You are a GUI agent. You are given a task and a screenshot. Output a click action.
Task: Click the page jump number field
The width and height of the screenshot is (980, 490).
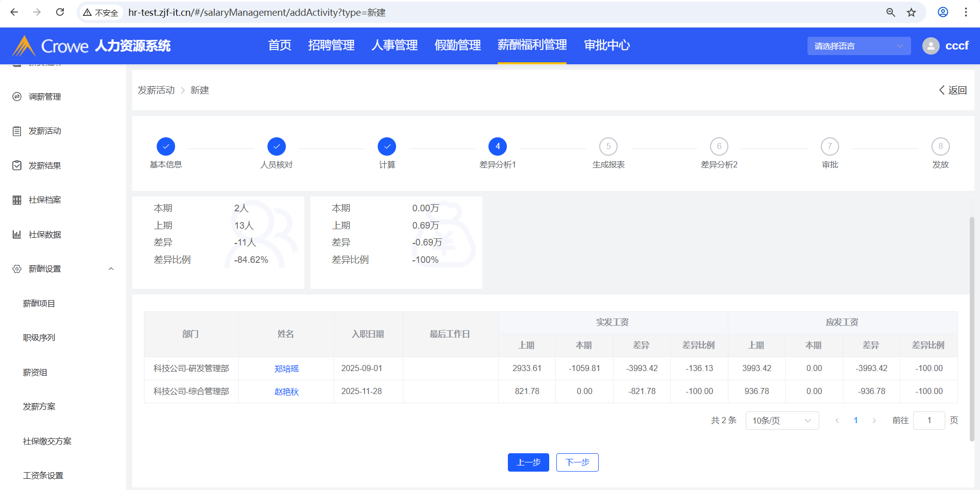(928, 421)
